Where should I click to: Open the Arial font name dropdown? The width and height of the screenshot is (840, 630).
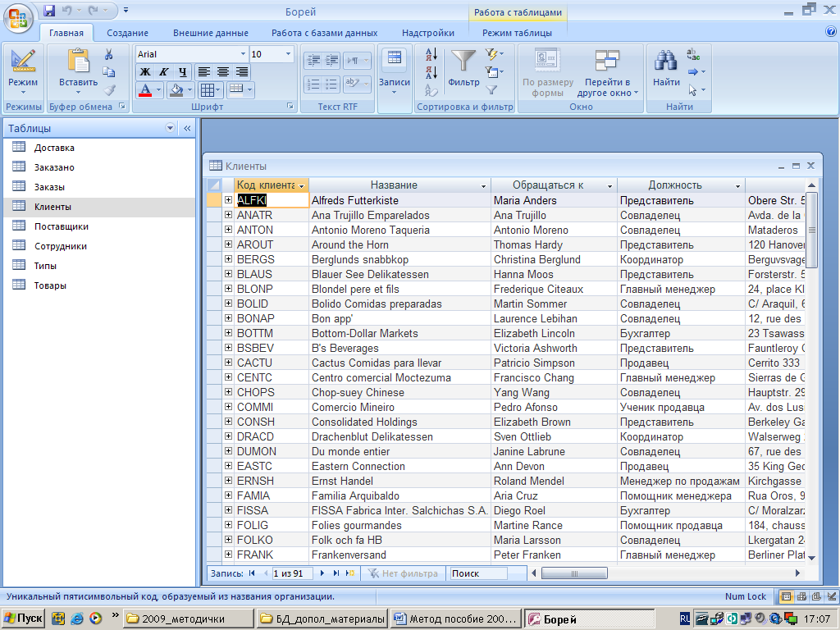coord(243,54)
